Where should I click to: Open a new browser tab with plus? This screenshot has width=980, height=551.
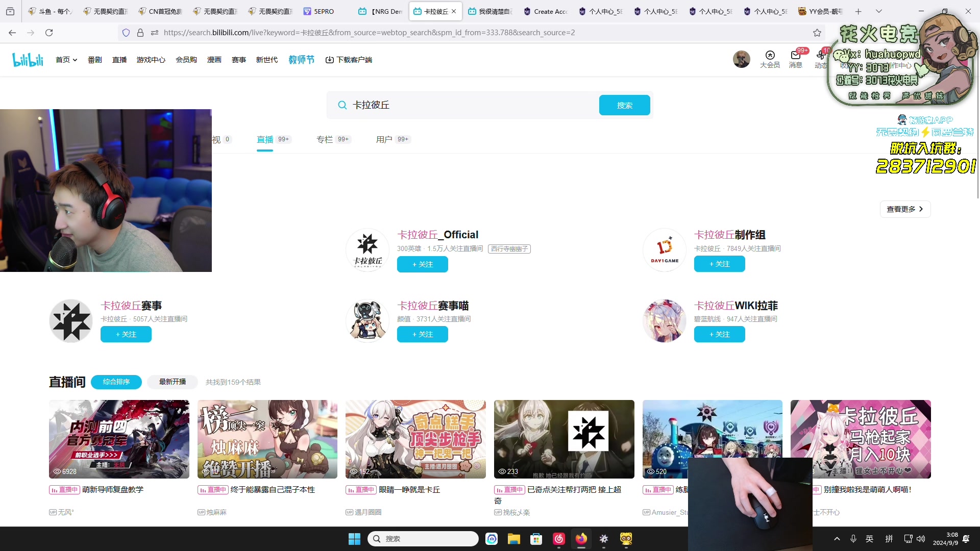point(859,11)
